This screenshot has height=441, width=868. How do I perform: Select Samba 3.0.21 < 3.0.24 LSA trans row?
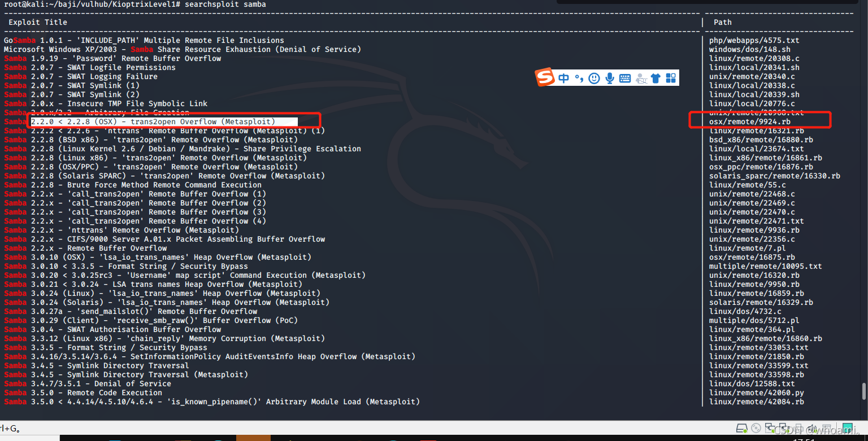tap(153, 284)
